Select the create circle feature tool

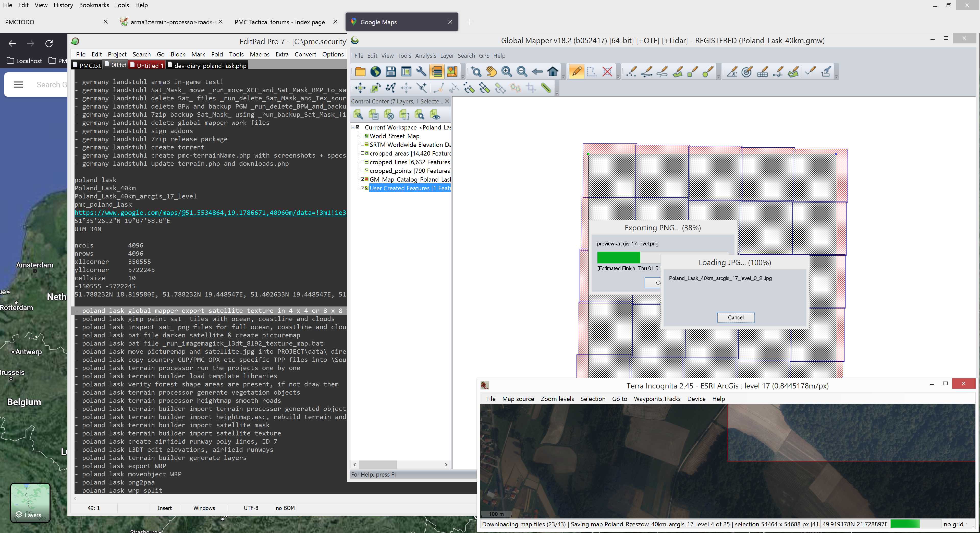point(708,72)
